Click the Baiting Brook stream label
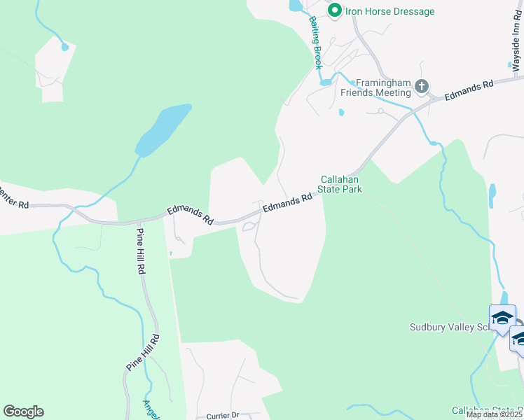This screenshot has width=524, height=420. [315, 43]
